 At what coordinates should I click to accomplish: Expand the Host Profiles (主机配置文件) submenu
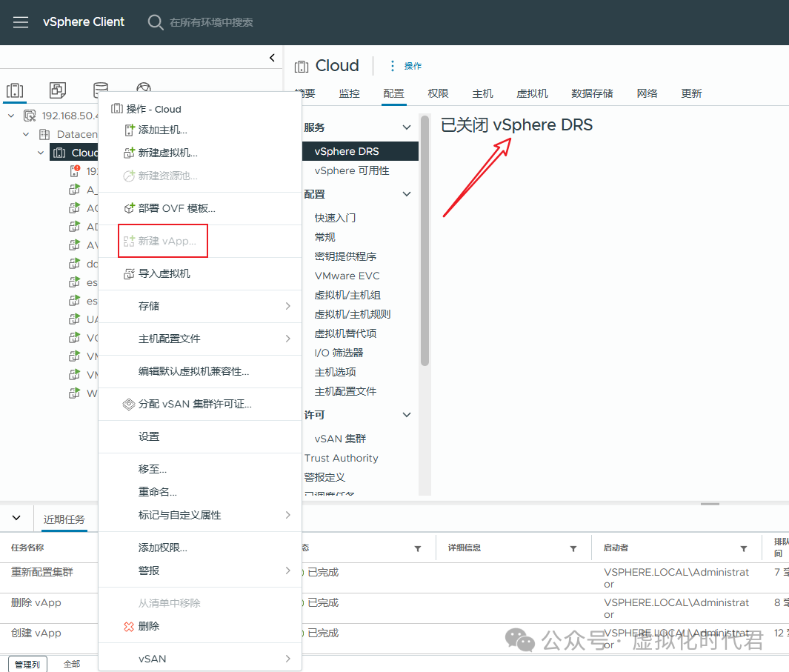click(200, 339)
